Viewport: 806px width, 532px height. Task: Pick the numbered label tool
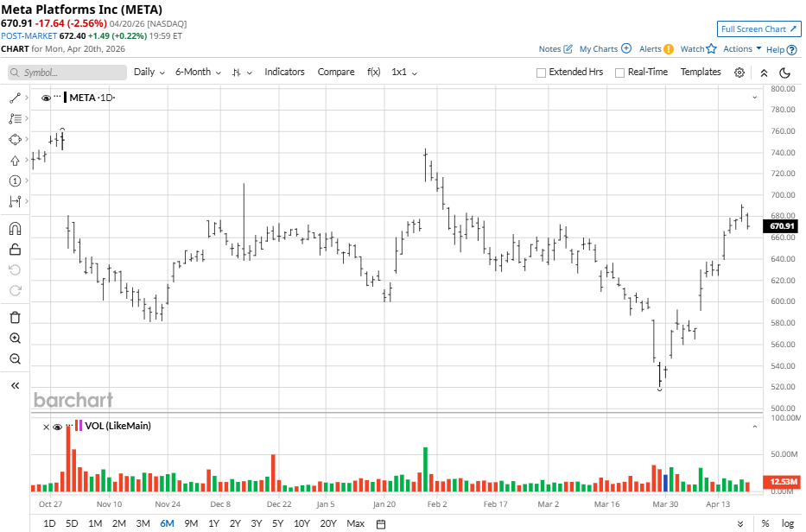(15, 180)
